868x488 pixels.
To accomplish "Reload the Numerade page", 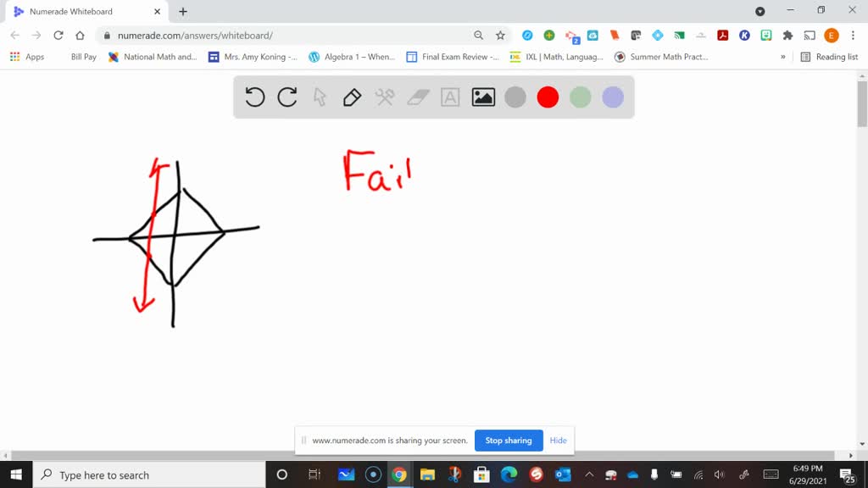I will coord(58,36).
